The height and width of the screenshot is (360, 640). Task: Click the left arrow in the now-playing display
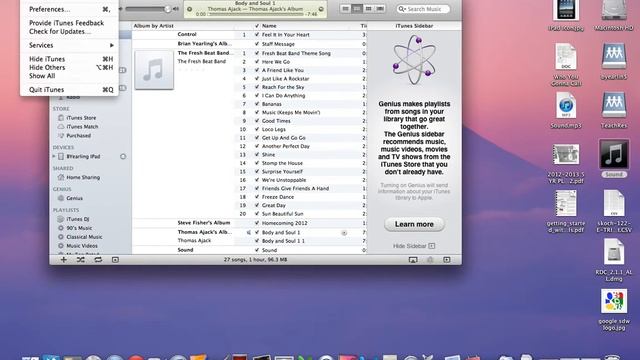[x=189, y=9]
